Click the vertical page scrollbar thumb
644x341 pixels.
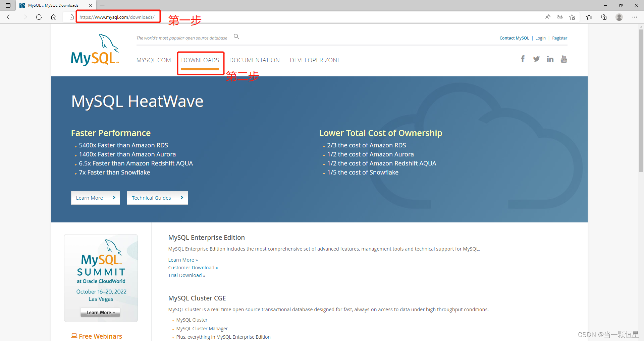point(641,100)
